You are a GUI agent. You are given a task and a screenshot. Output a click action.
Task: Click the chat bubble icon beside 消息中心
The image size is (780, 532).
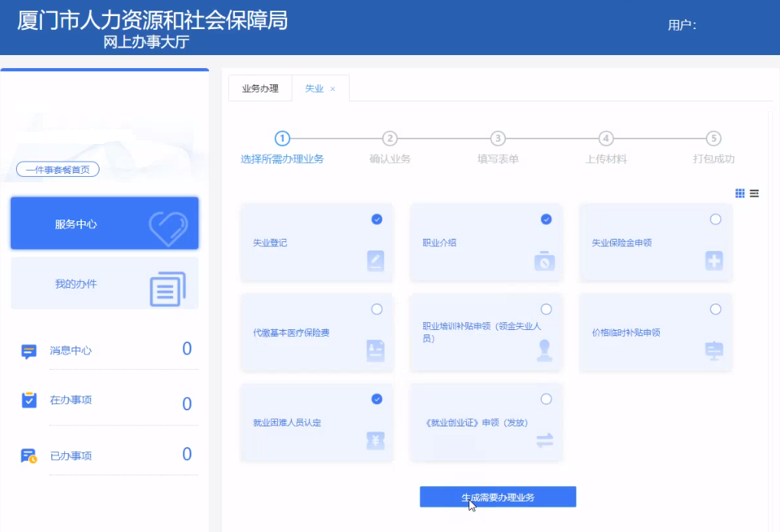(x=28, y=350)
